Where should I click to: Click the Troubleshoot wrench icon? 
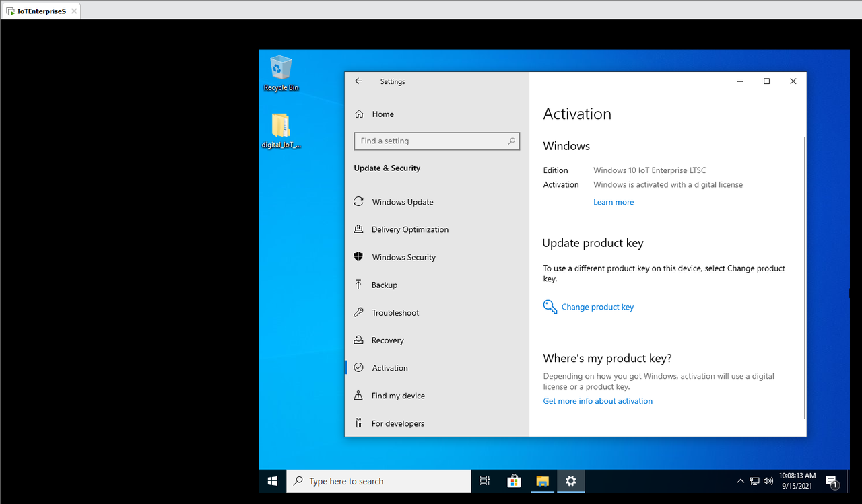point(358,312)
